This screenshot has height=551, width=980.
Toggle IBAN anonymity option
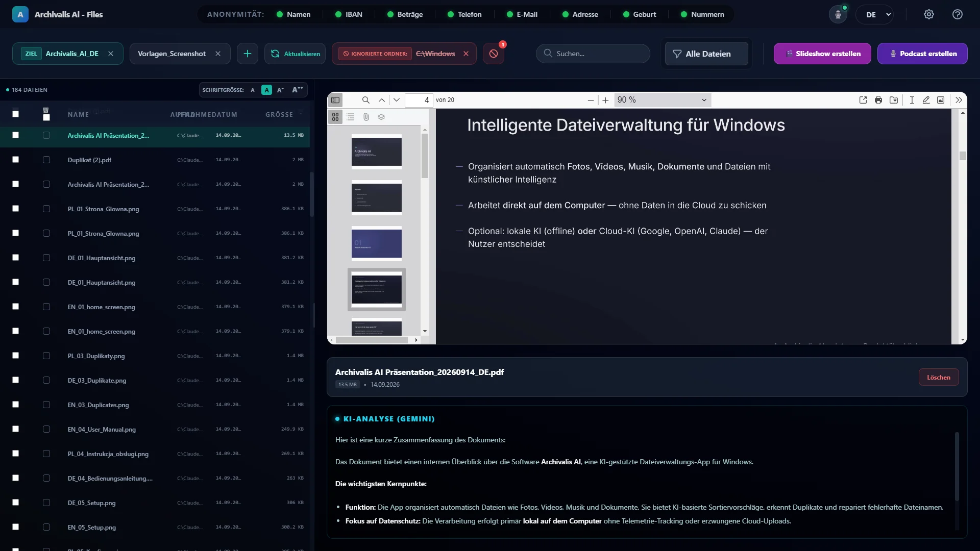tap(349, 14)
